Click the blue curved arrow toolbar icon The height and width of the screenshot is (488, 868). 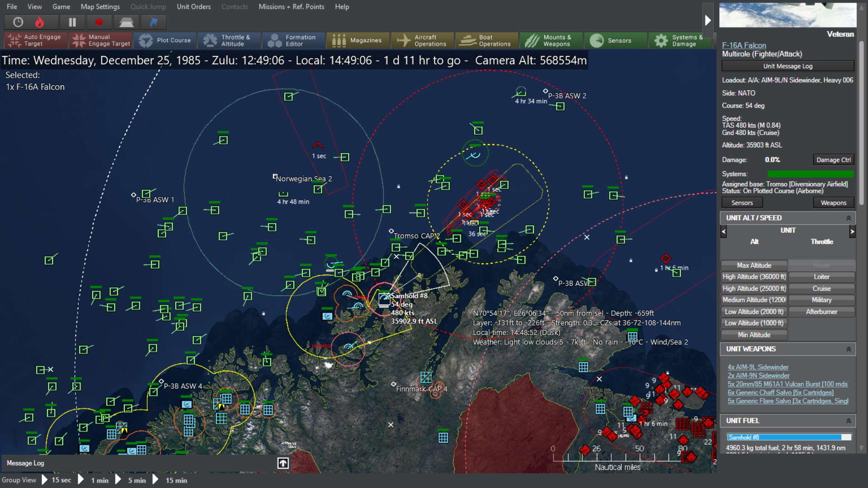point(153,22)
